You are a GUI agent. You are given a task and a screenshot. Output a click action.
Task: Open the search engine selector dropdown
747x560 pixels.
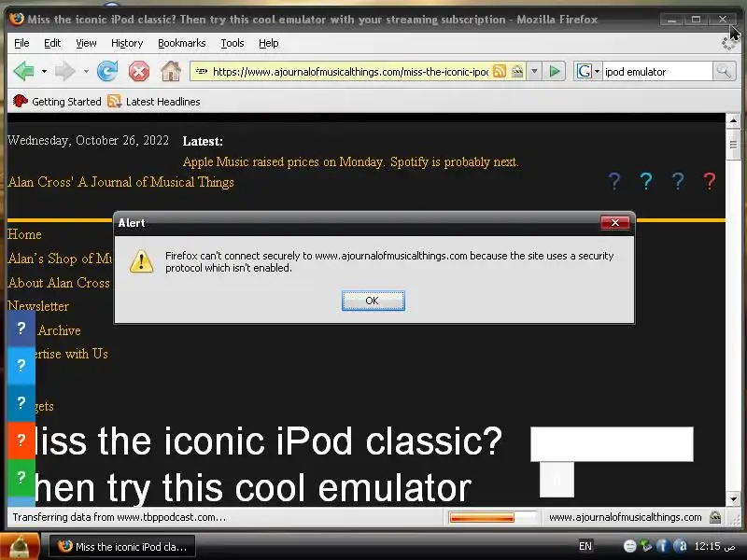pyautogui.click(x=588, y=72)
